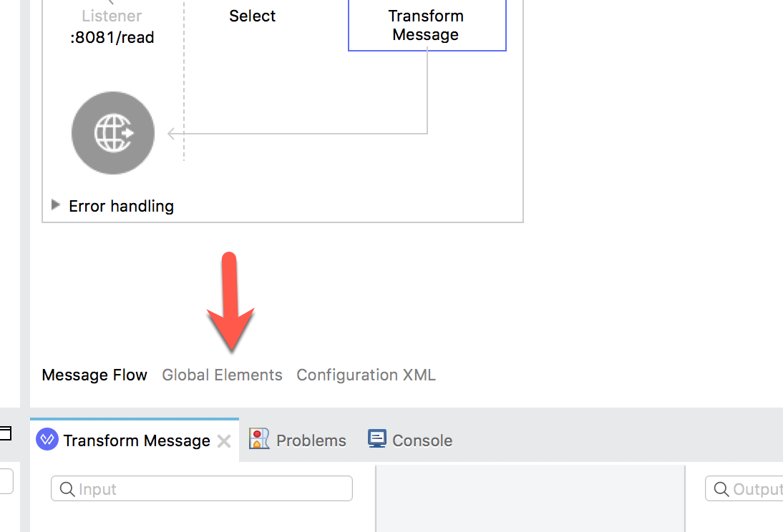The image size is (783, 532).
Task: Switch to the Message Flow view
Action: [x=94, y=375]
